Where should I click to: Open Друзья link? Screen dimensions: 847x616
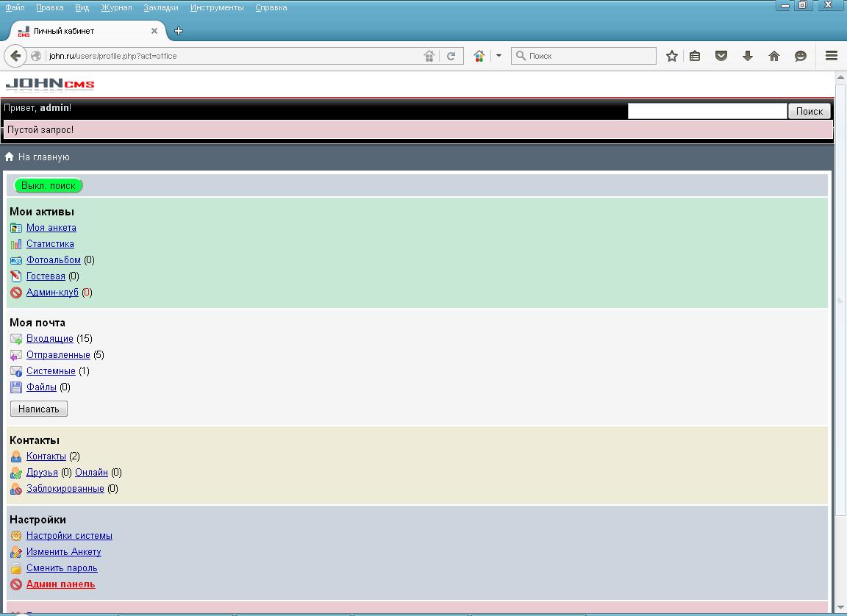pyautogui.click(x=42, y=473)
